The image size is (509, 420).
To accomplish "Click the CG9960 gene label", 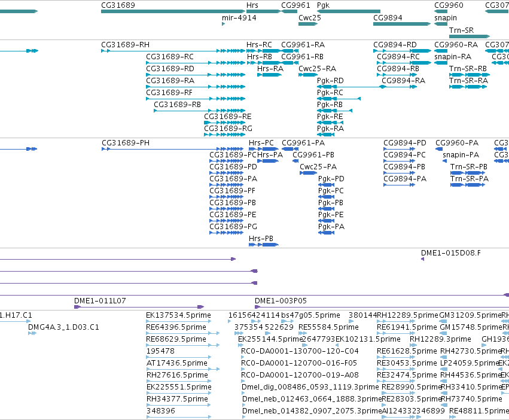I will click(x=449, y=5).
